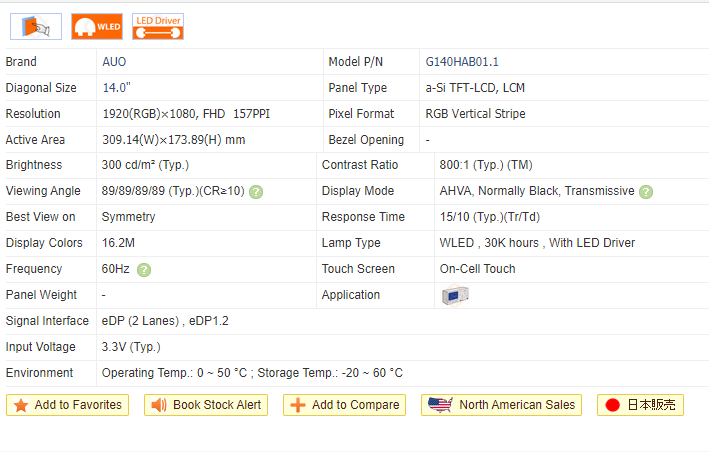Viewport: 709px width, 453px height.
Task: Click the touch panel icon at top
Action: point(36,26)
